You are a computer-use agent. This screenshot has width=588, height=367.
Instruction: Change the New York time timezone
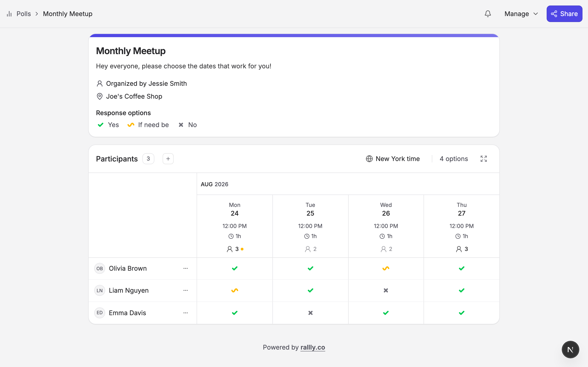(x=393, y=159)
